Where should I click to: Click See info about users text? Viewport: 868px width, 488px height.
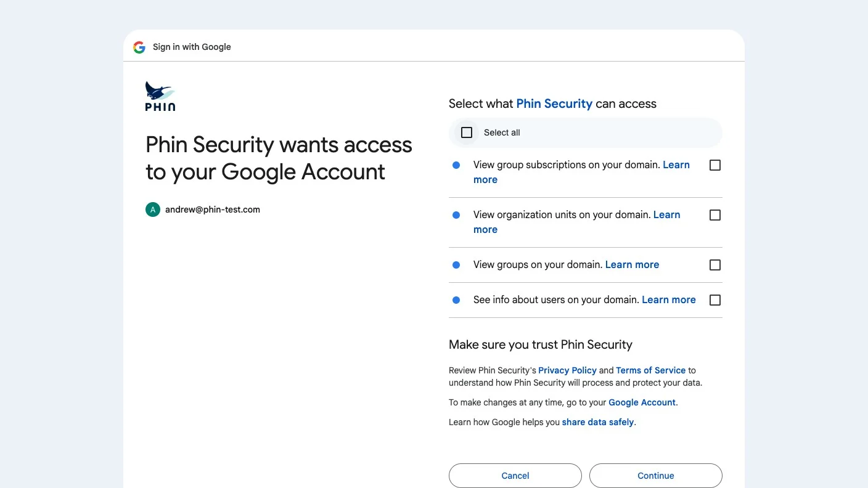pyautogui.click(x=556, y=300)
